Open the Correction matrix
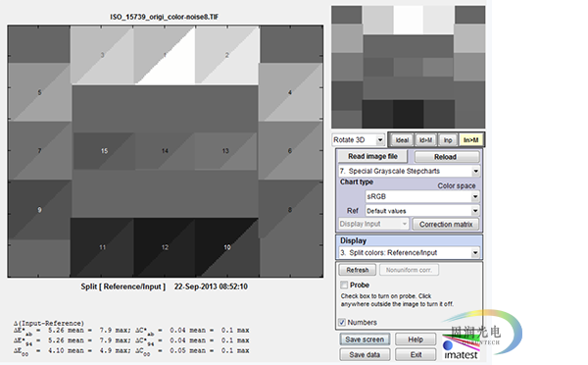Viewport: 588px width, 365px height. 446,224
